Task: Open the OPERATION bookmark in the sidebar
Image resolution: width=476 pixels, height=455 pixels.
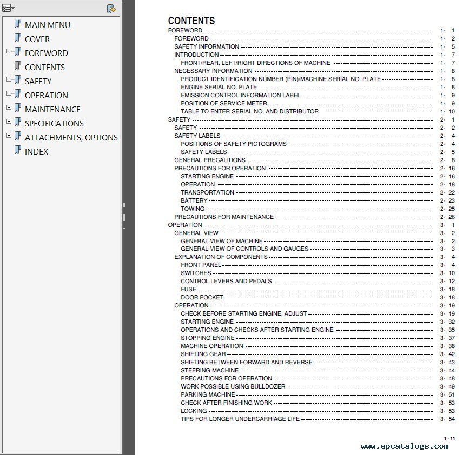Action: coord(47,96)
